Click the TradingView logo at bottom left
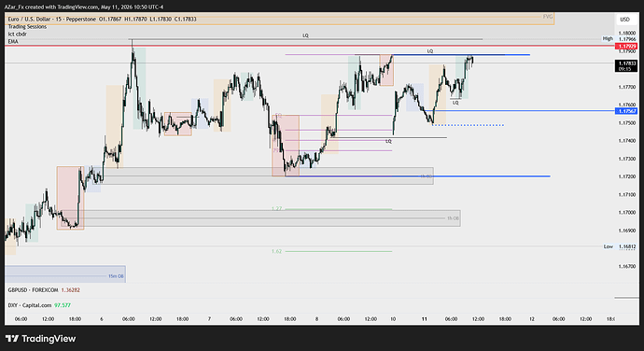Image resolution: width=644 pixels, height=351 pixels. (x=41, y=339)
